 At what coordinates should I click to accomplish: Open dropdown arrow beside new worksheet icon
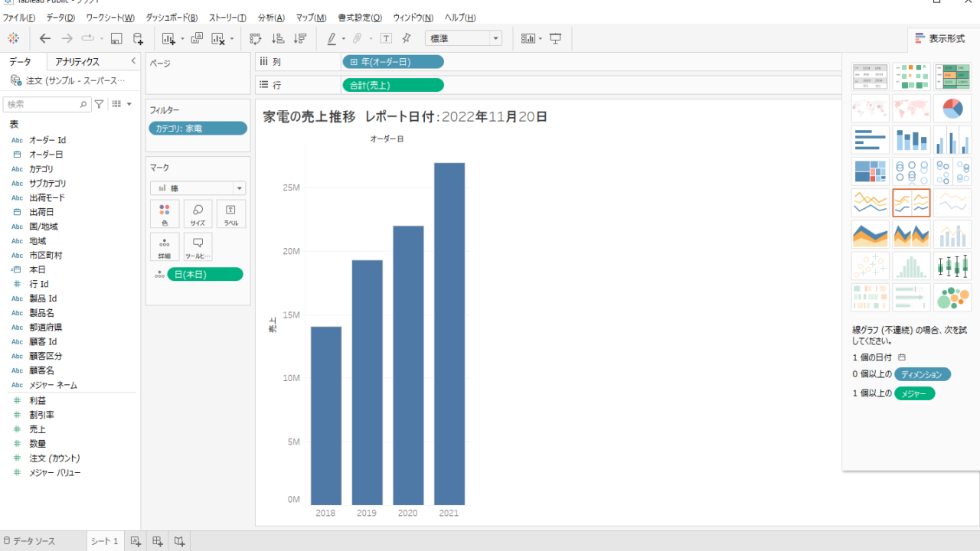tap(182, 38)
